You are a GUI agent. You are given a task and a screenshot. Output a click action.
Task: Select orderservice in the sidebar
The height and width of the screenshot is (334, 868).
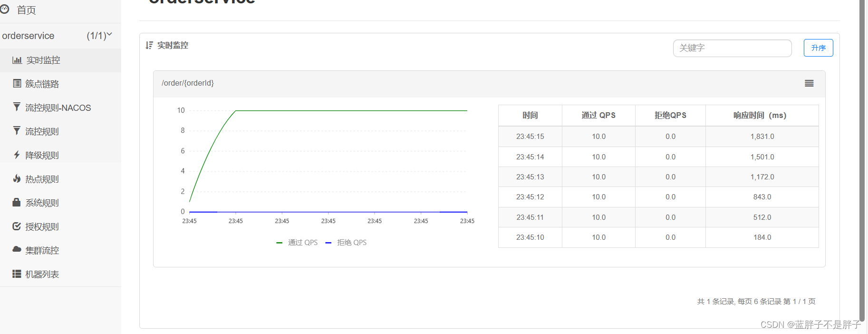click(x=28, y=36)
